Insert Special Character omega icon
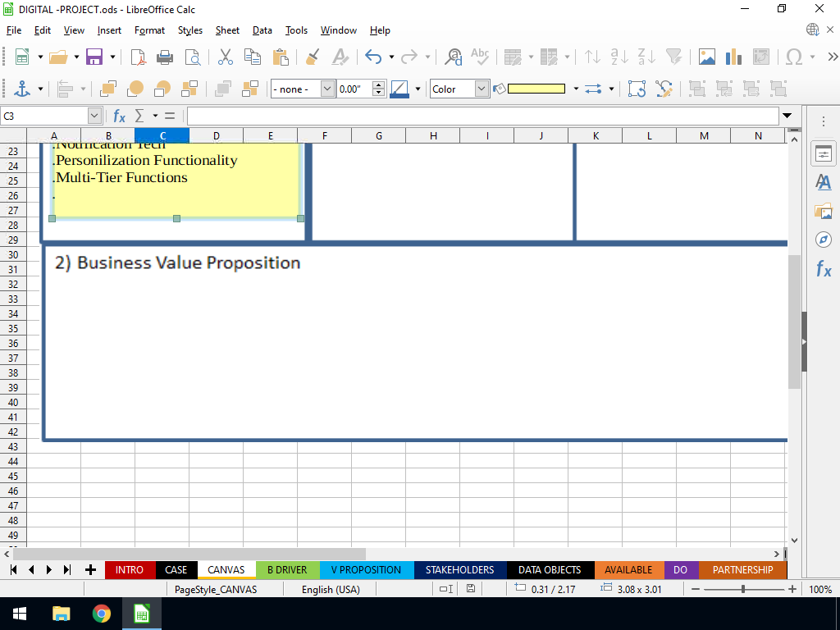The width and height of the screenshot is (840, 630). pos(794,57)
